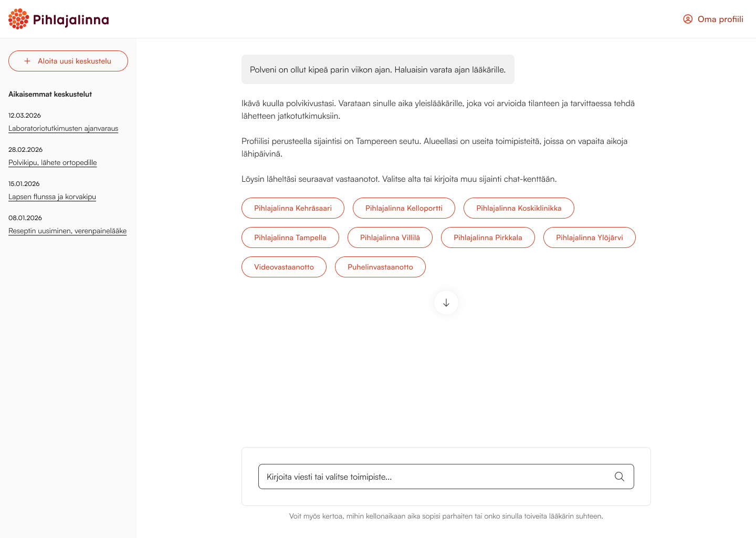This screenshot has height=538, width=756.
Task: Click the search magnifier icon
Action: tap(619, 477)
